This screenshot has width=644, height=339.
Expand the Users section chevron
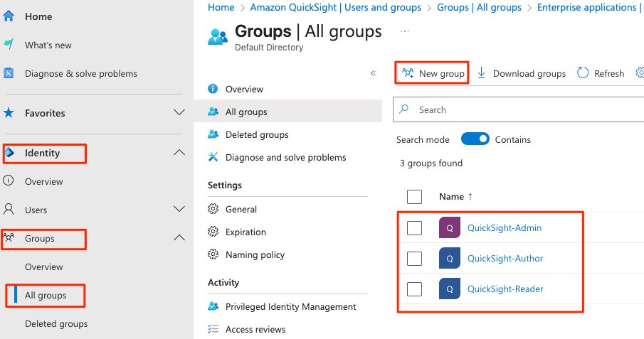[179, 209]
